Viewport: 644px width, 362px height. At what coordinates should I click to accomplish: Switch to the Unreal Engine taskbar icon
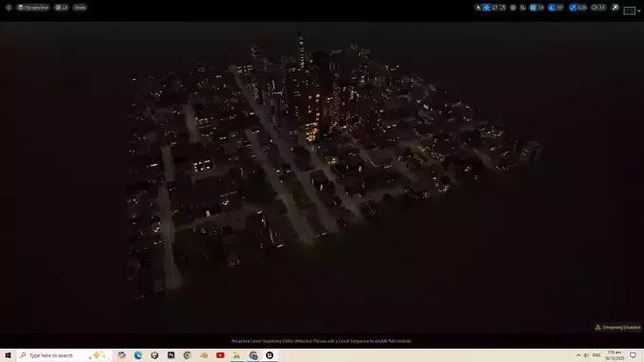tap(270, 355)
